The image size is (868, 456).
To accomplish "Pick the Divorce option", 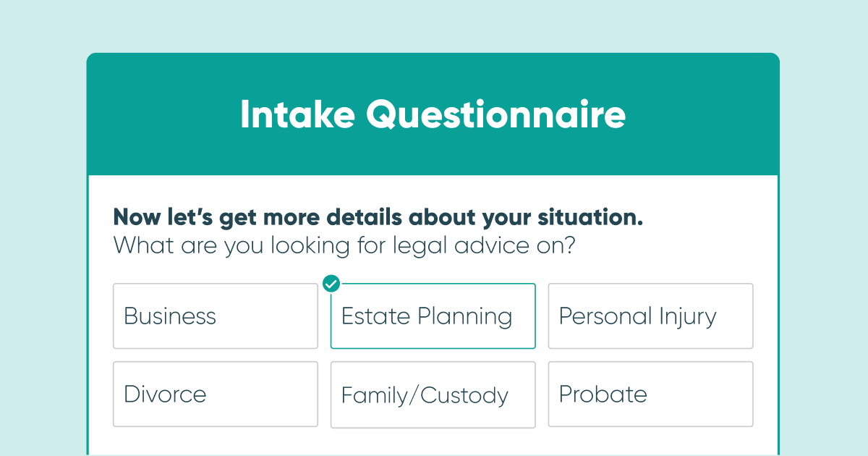I will [x=215, y=394].
